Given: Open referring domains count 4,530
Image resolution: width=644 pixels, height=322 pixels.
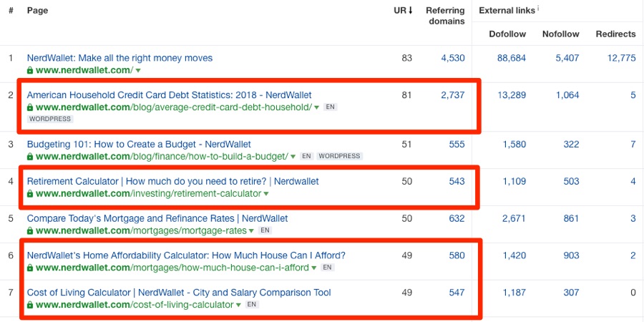Looking at the screenshot, I should tap(453, 59).
